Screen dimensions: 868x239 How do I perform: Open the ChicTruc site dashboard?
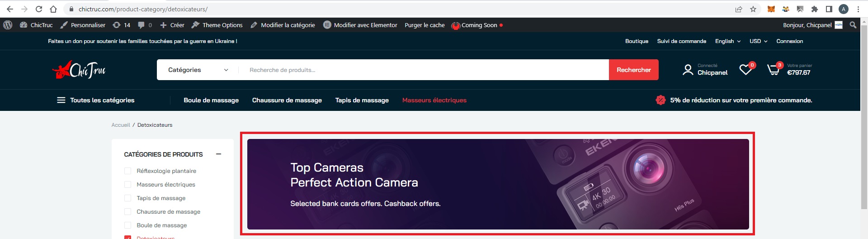tap(37, 25)
